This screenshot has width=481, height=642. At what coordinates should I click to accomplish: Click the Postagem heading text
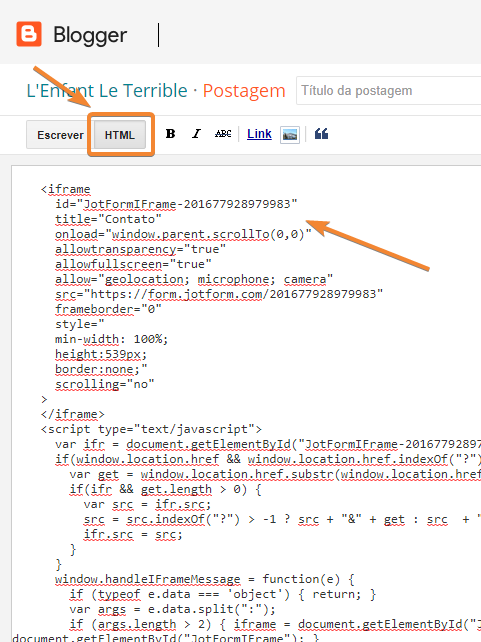244,90
